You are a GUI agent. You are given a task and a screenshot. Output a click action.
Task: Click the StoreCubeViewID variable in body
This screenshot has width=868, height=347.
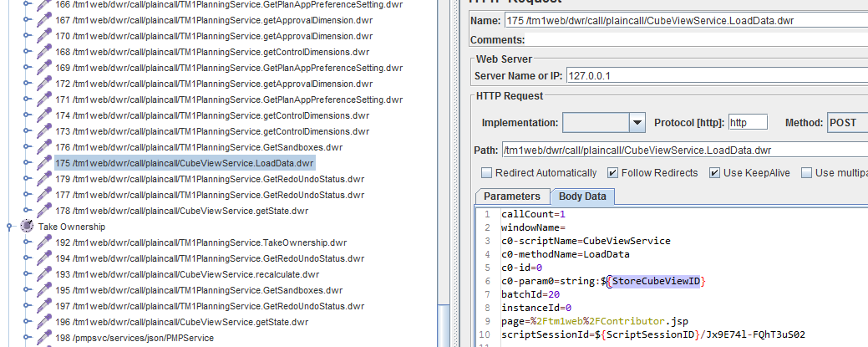[x=656, y=282]
